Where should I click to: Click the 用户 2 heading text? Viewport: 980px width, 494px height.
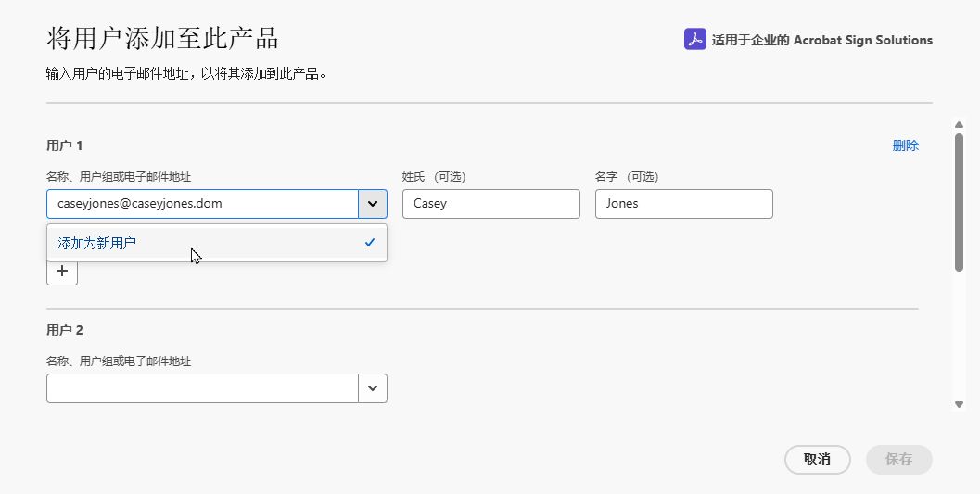pos(64,330)
